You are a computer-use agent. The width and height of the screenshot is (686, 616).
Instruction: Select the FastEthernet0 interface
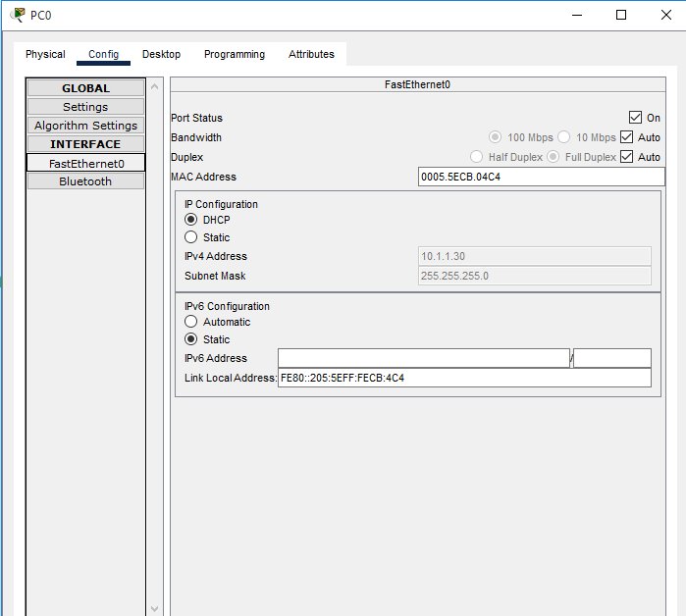tap(85, 163)
